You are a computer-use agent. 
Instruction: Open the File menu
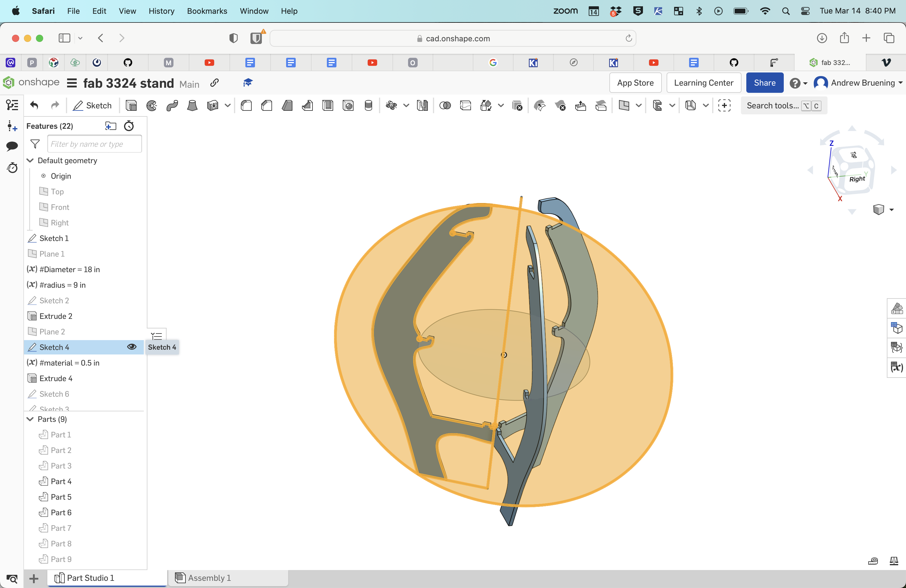(73, 11)
